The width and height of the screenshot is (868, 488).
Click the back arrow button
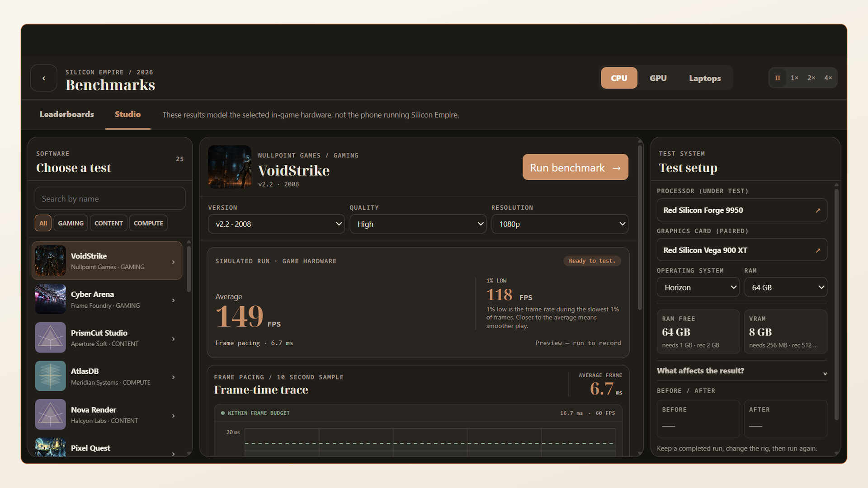point(44,78)
